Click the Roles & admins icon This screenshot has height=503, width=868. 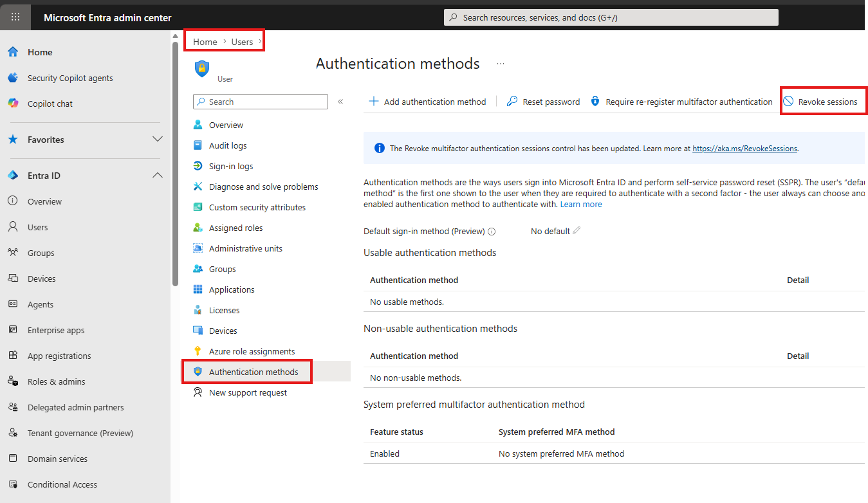(13, 381)
